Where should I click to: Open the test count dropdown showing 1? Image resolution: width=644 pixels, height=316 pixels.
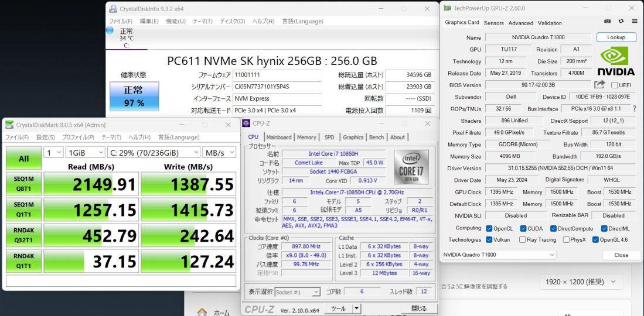click(53, 153)
